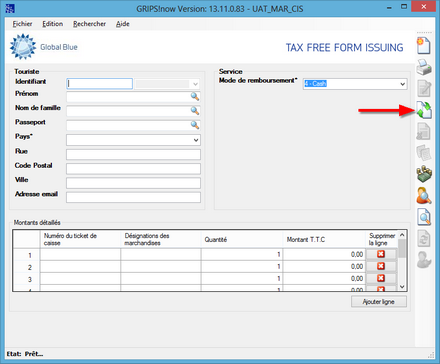Click into the Code Postal field
This screenshot has width=440, height=364.
[x=133, y=169]
